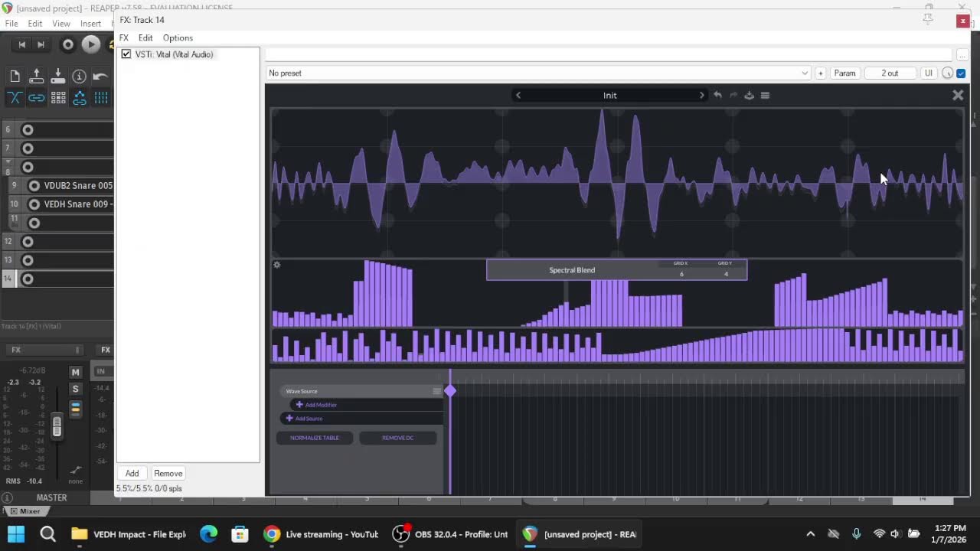Go to previous Vital wavetable preset arrow
980x551 pixels.
click(x=518, y=95)
